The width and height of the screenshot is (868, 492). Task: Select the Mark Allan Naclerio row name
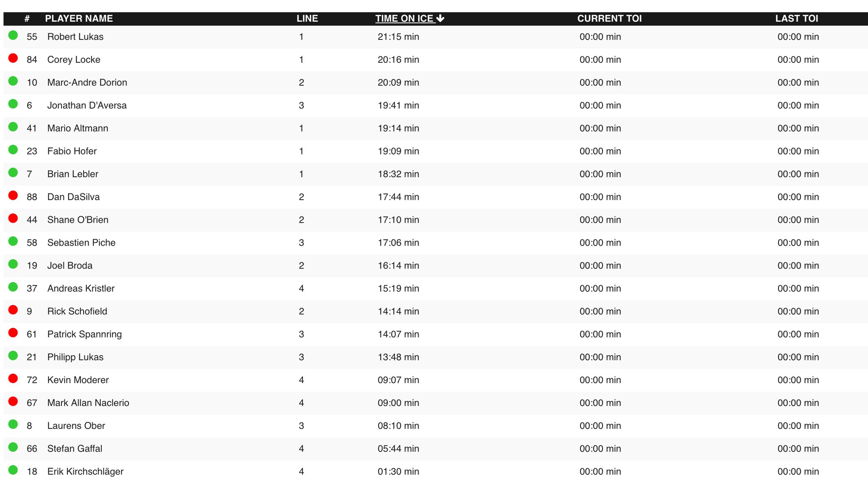pos(88,403)
